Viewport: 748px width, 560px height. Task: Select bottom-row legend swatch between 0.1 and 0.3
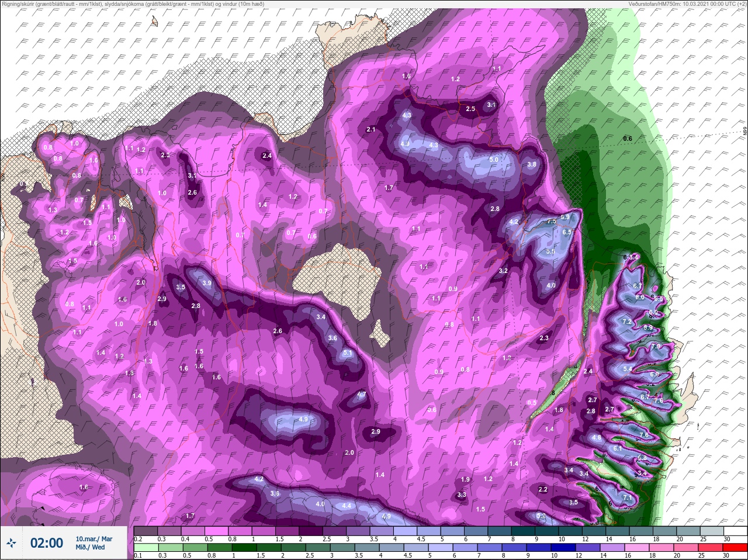(146, 547)
